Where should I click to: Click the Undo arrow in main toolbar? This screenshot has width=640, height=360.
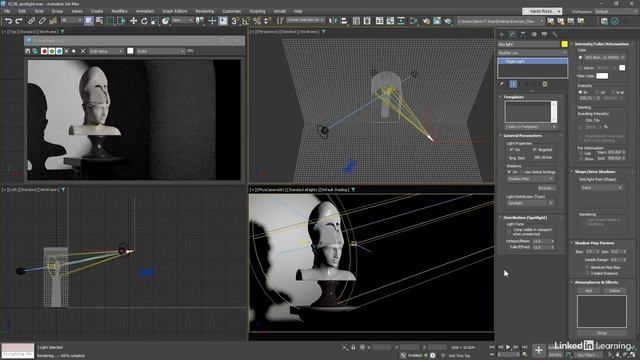pyautogui.click(x=8, y=21)
